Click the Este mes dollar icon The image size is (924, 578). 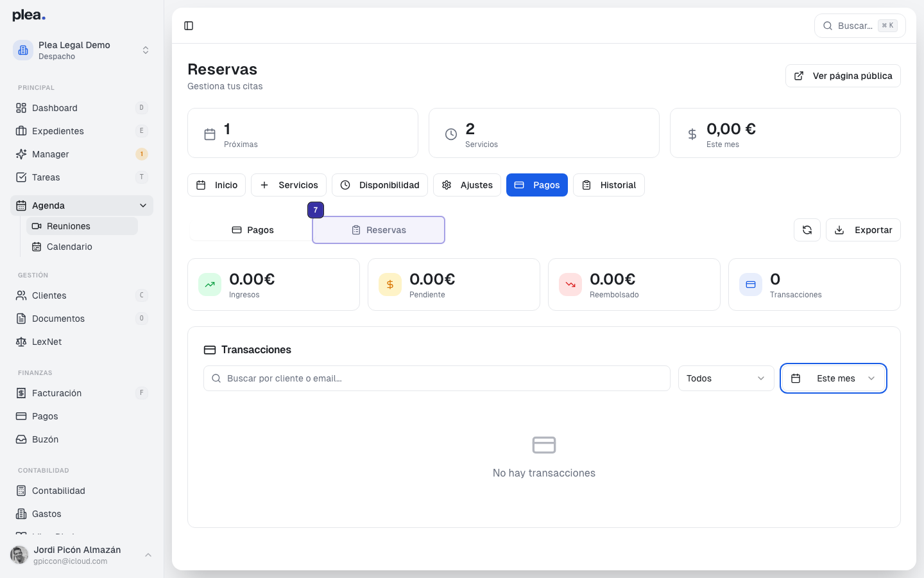(692, 134)
